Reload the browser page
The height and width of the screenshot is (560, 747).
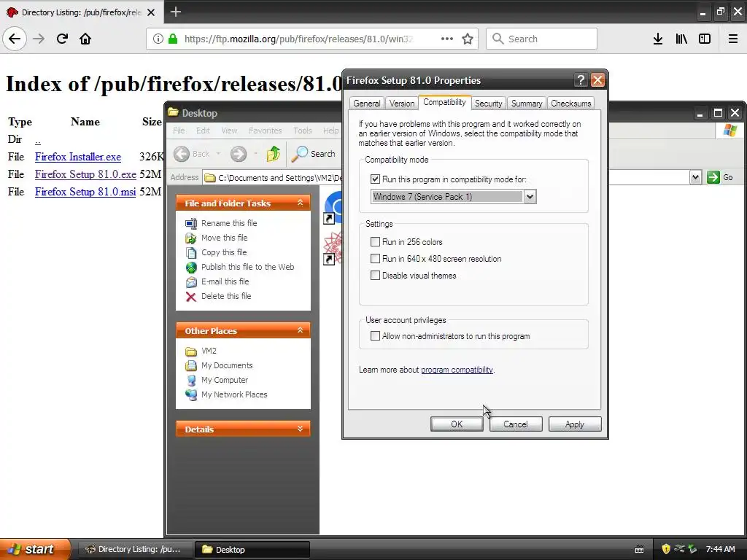coord(62,39)
